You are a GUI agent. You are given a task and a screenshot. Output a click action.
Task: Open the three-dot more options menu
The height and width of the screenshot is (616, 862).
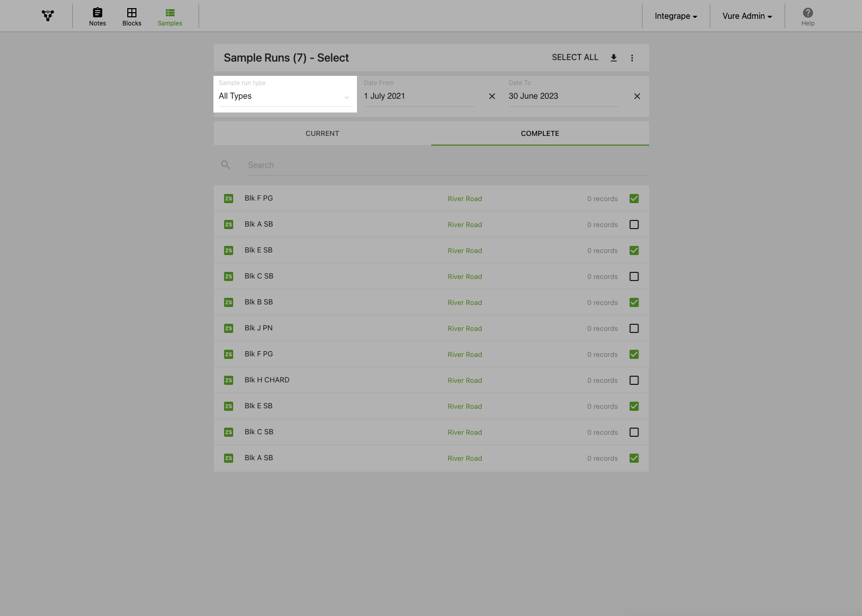pyautogui.click(x=632, y=58)
